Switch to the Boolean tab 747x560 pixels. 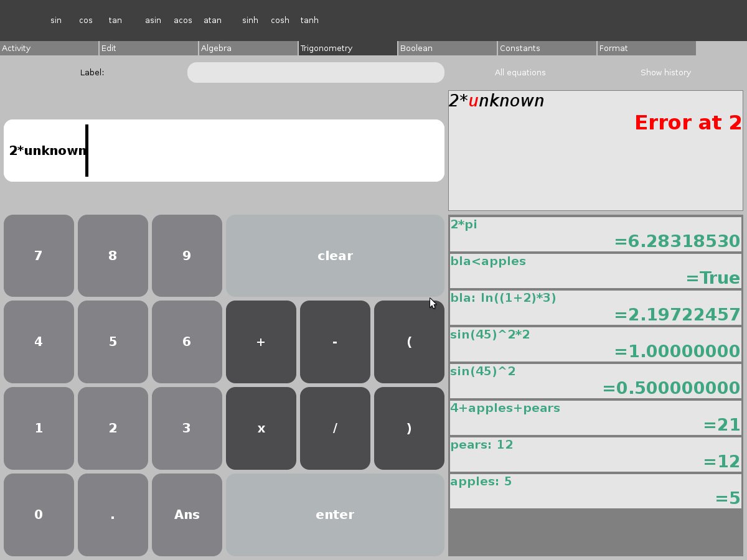pos(447,48)
